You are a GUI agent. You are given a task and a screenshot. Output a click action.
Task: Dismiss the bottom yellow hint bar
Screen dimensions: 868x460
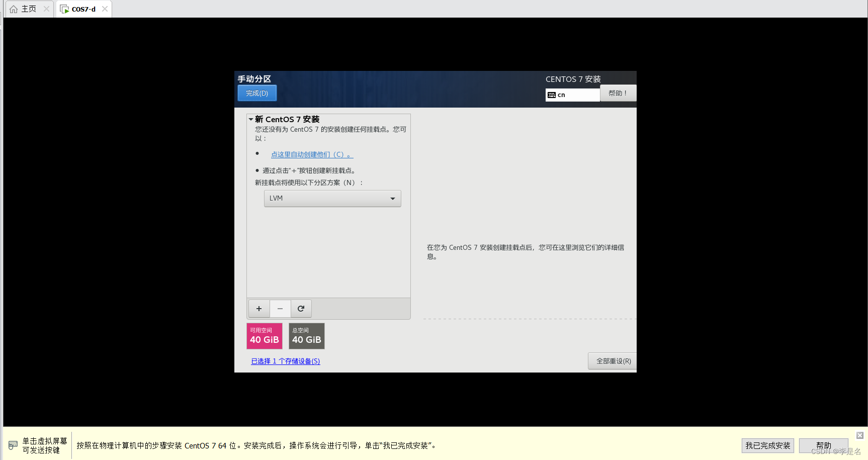860,435
